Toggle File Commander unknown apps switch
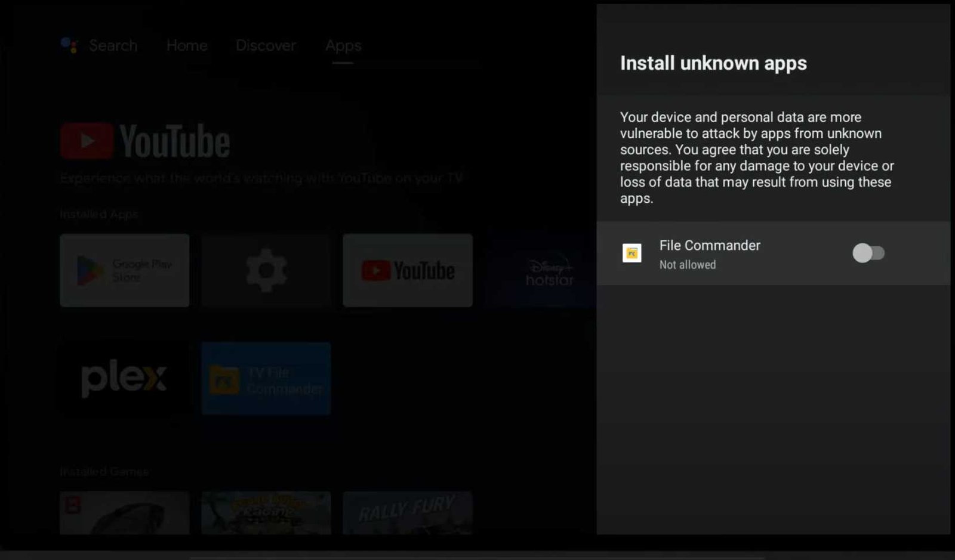The image size is (955, 560). click(x=868, y=253)
